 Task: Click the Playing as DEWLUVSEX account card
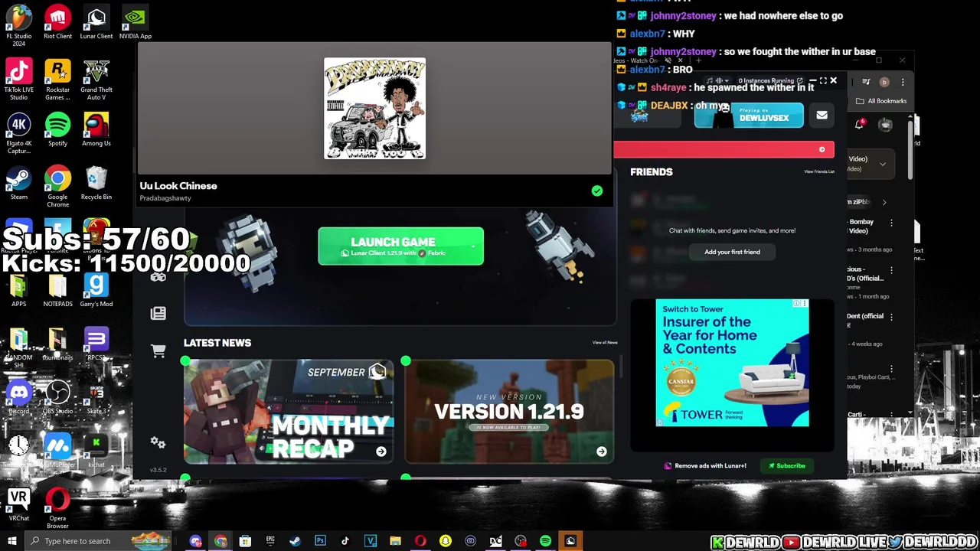pos(748,116)
